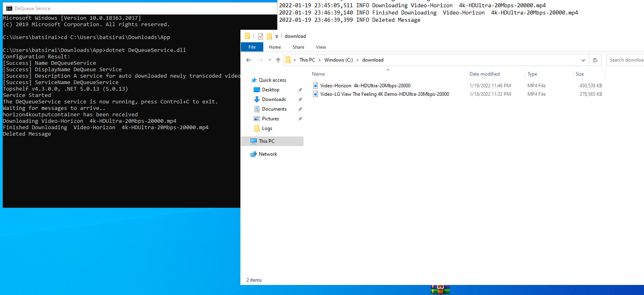The width and height of the screenshot is (644, 295).
Task: Click "MP4 File" in the Video-Horizon row
Action: click(536, 86)
